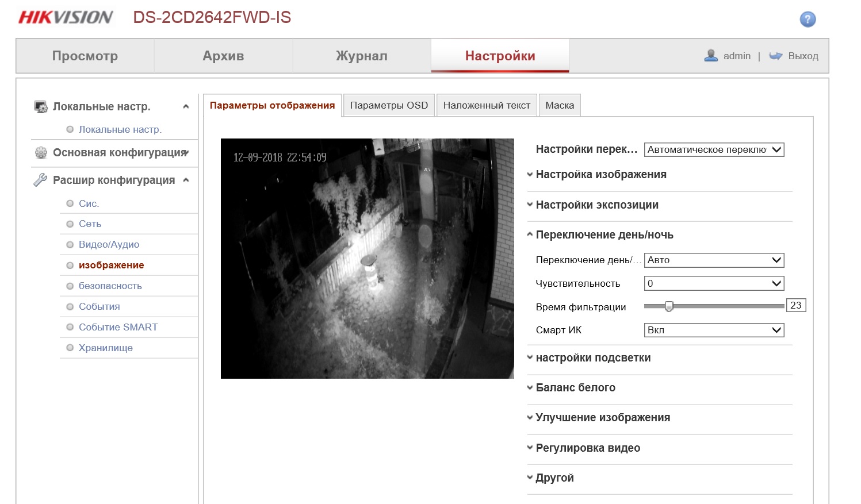Open the Переключение день/ночь Авто dropdown
The image size is (861, 504).
tap(714, 260)
